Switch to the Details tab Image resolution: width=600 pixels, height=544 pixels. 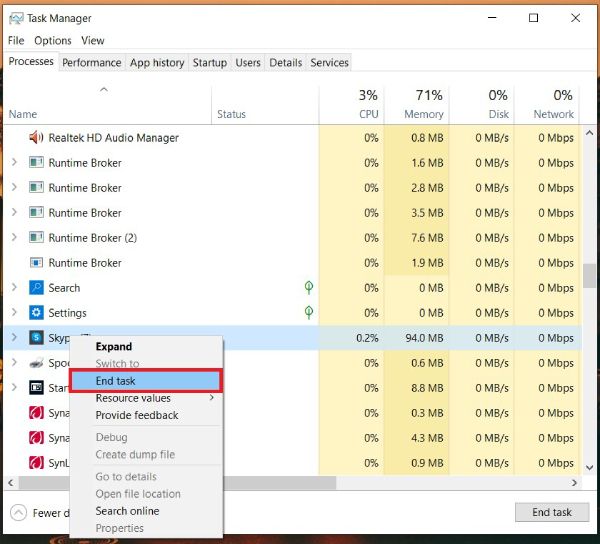285,63
